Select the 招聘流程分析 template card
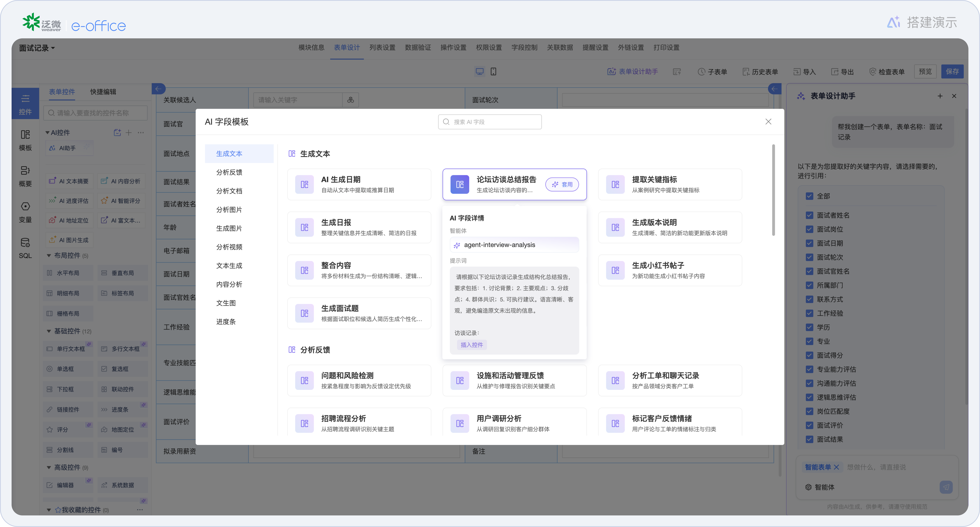 (x=359, y=422)
